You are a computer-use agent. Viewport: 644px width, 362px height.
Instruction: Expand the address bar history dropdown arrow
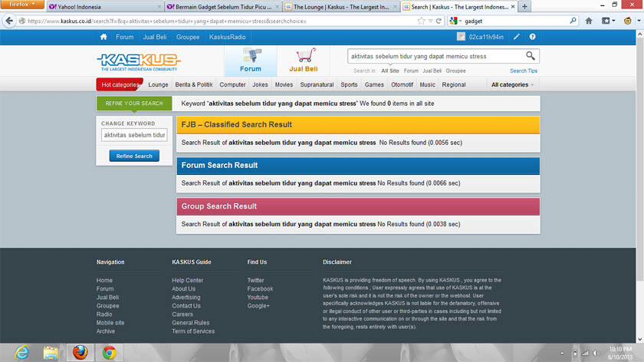(430, 21)
